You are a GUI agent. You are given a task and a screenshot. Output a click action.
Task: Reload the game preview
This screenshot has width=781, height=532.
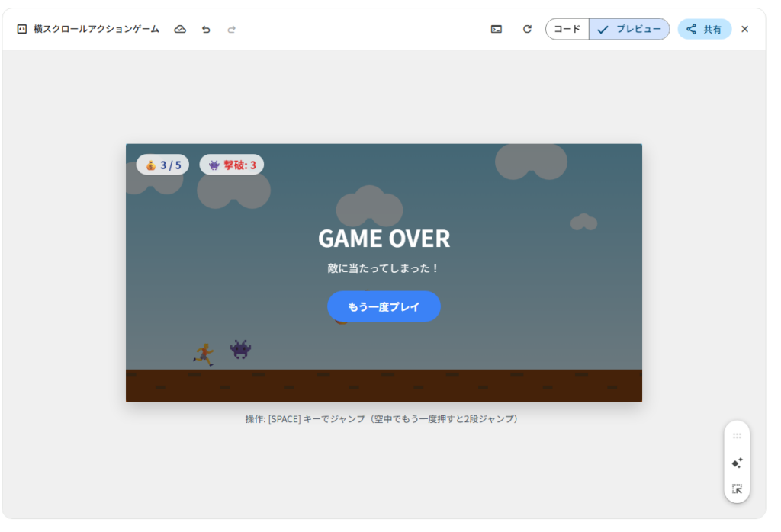[527, 29]
